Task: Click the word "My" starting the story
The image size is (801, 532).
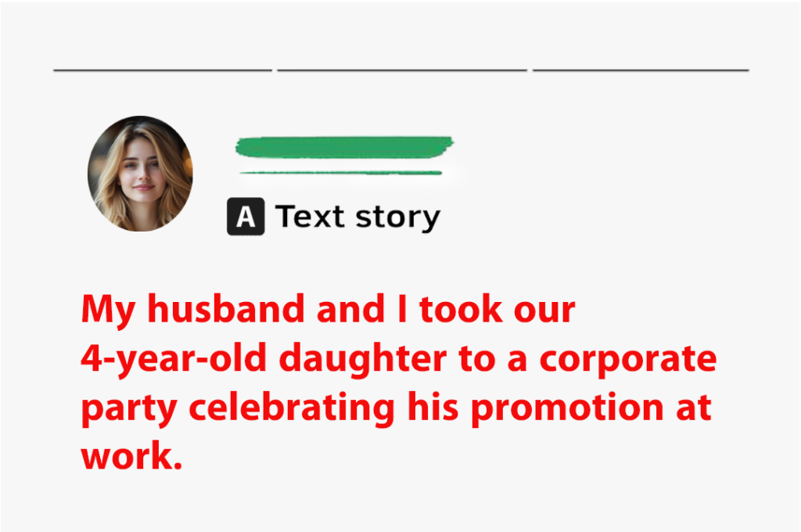Action: click(108, 311)
